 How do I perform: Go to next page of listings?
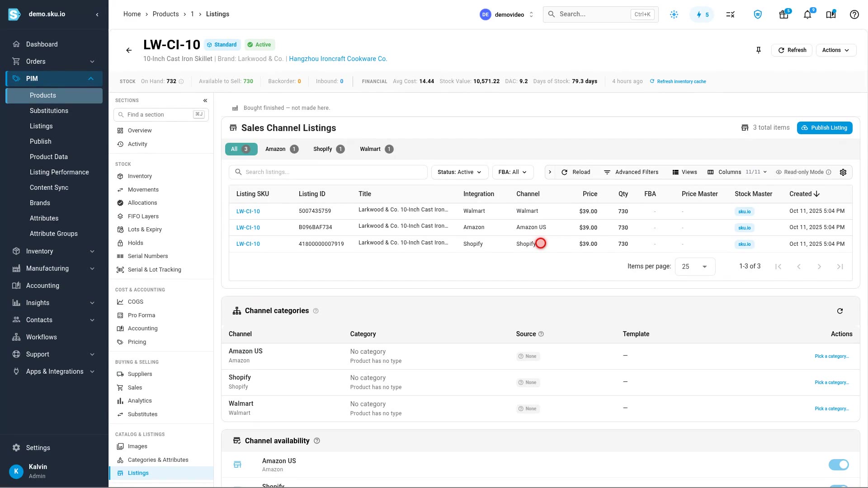point(819,267)
